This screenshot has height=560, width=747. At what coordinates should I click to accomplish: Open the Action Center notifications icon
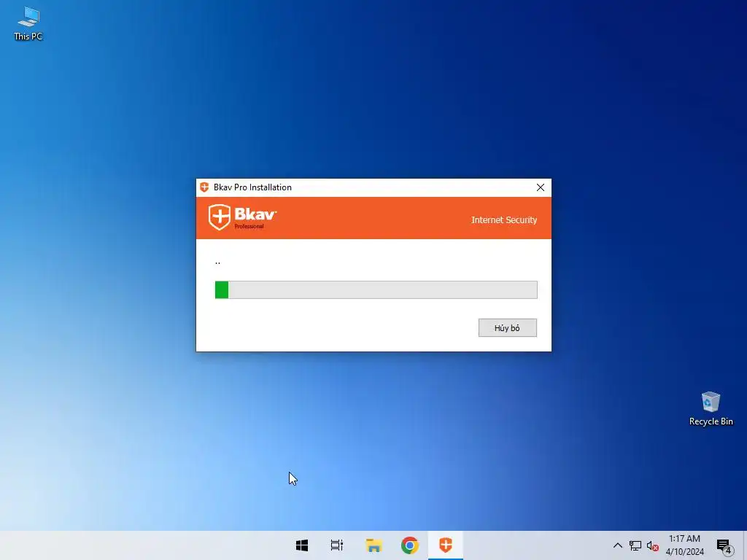pyautogui.click(x=724, y=546)
